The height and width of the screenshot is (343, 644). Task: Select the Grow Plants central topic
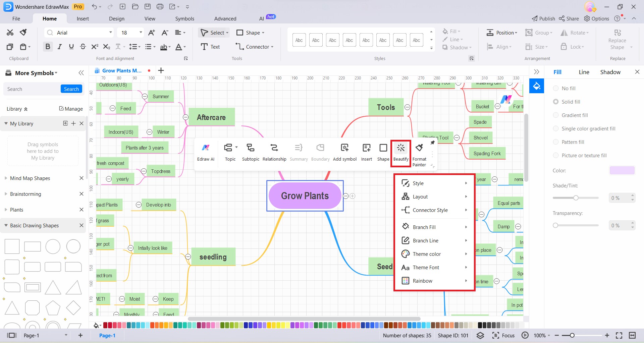tap(305, 196)
